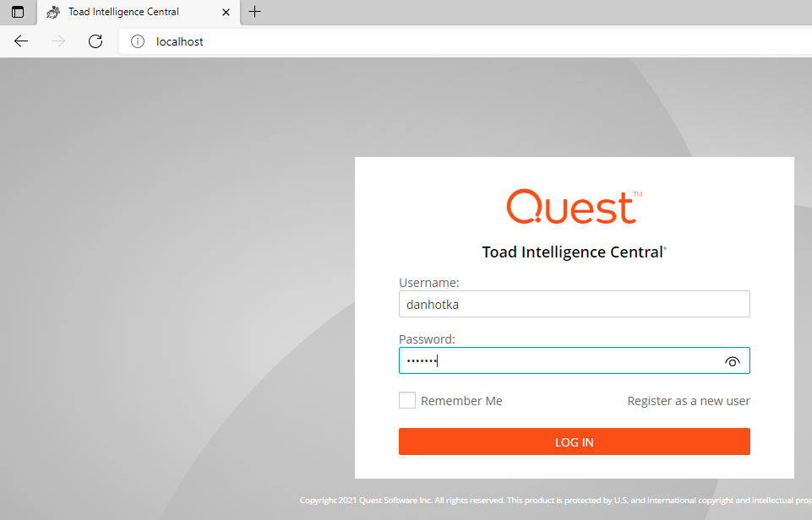Click the Password input field
The width and height of the screenshot is (812, 520).
click(x=574, y=360)
